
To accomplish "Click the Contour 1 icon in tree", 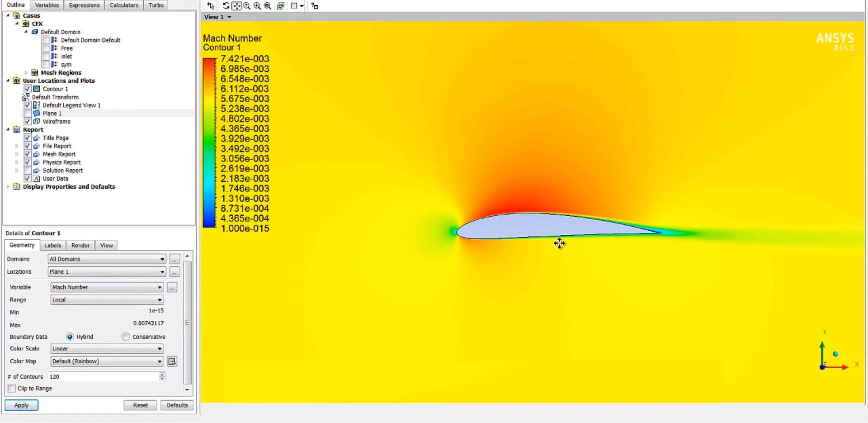I will click(37, 89).
